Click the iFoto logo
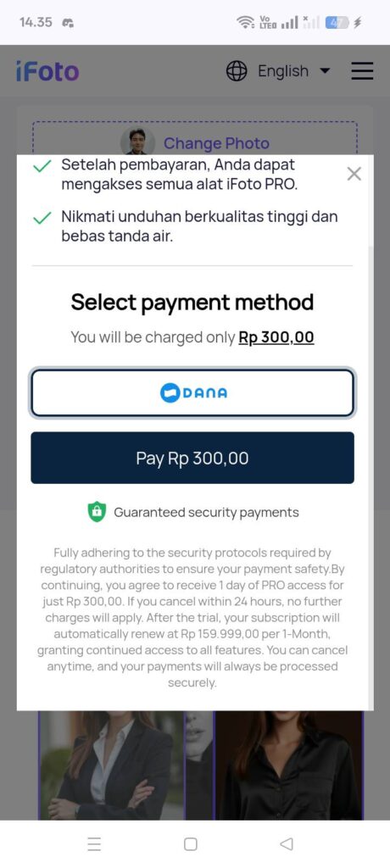 (47, 71)
